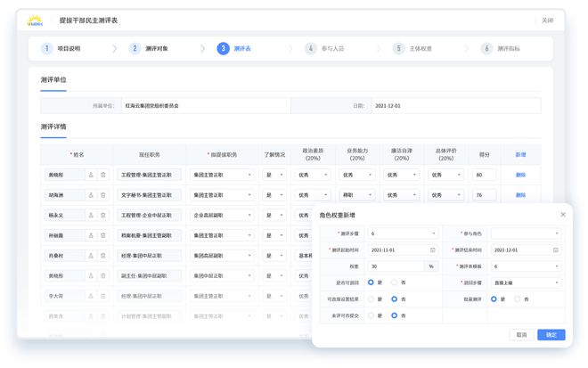588x368 pixels.
Task: Click the VHOBS logo in header
Action: click(x=35, y=20)
